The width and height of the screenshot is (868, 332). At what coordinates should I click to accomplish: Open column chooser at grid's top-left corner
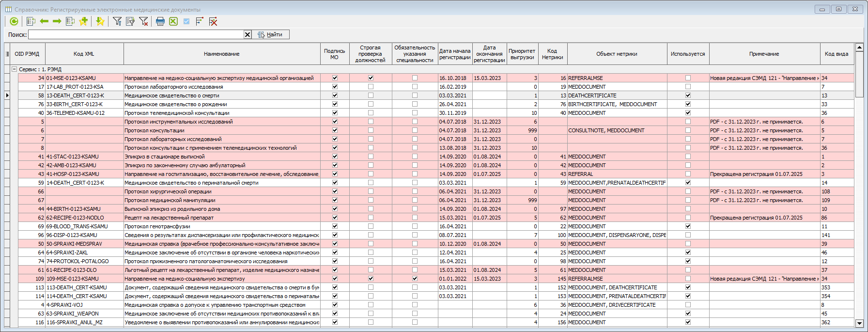(7, 54)
